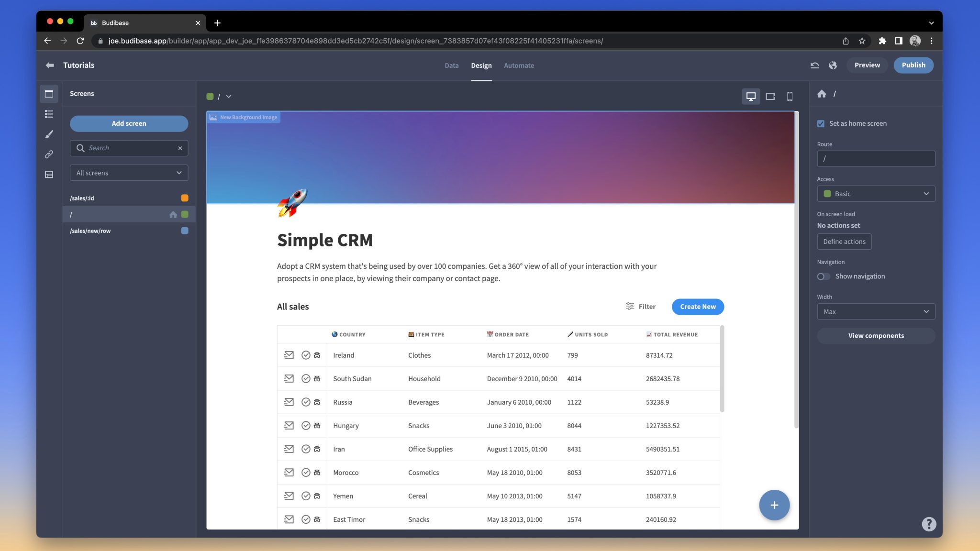Click the Country column header
Viewport: 980px width, 551px height.
tap(348, 335)
